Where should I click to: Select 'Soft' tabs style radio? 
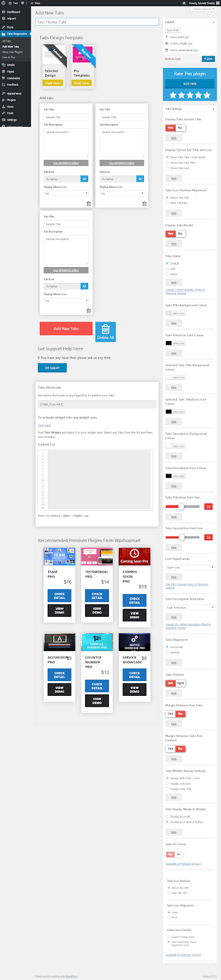[x=167, y=268]
